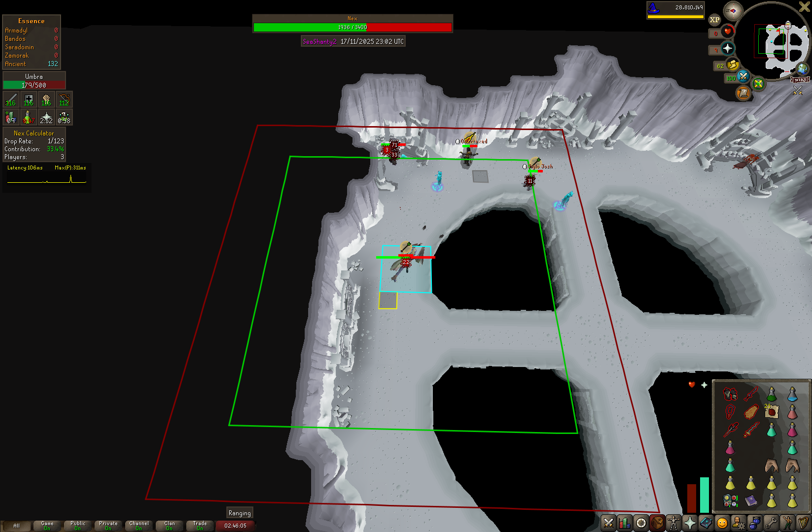Open the Emotes tab with harp icon
Image resolution: width=812 pixels, height=532 pixels.
click(x=804, y=523)
